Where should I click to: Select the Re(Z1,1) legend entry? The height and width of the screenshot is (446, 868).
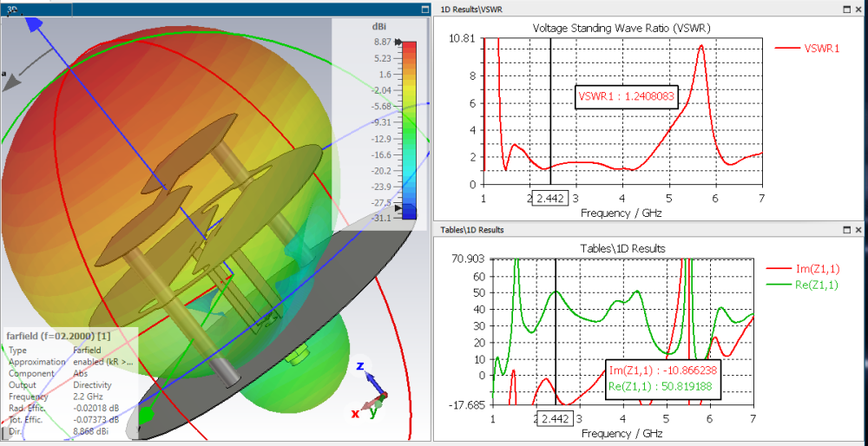(x=803, y=285)
